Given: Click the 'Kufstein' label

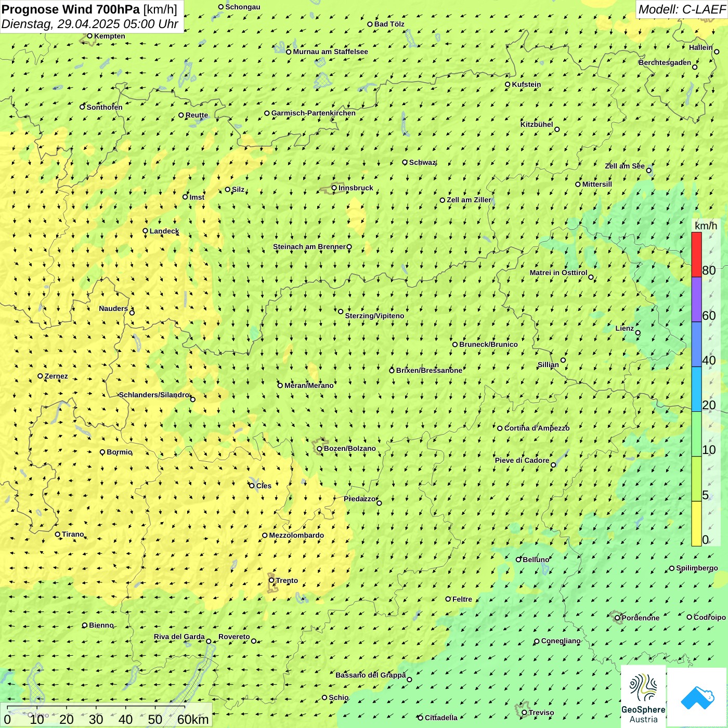Looking at the screenshot, I should (x=526, y=84).
